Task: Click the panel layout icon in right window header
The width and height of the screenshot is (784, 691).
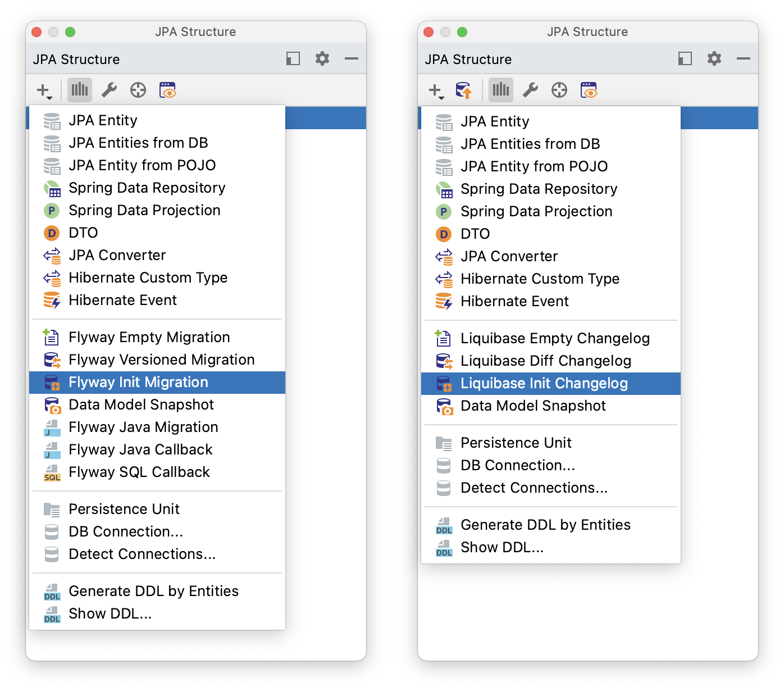Action: point(685,58)
